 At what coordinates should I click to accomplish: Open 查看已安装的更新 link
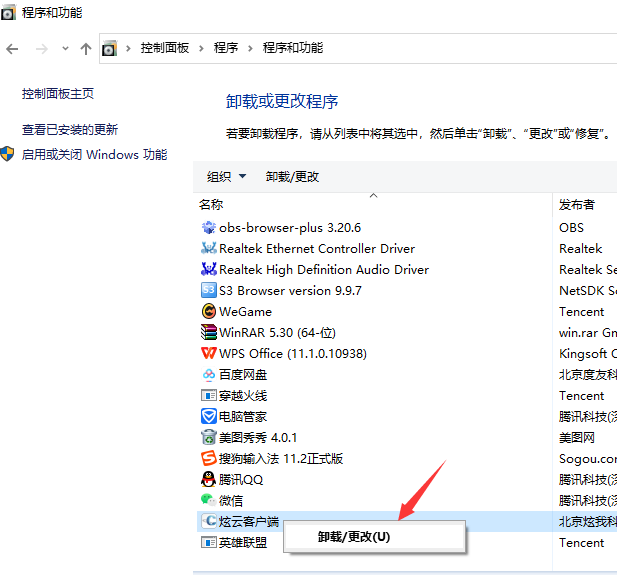tap(70, 130)
